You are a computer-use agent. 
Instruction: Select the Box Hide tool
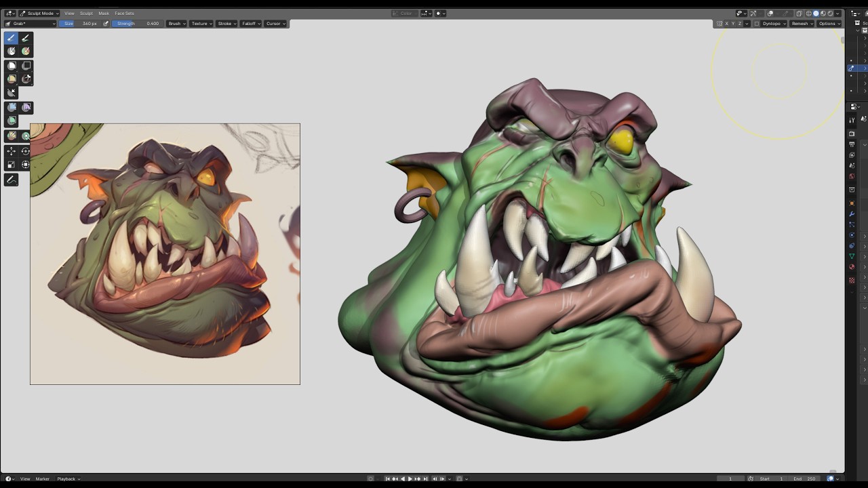click(26, 66)
